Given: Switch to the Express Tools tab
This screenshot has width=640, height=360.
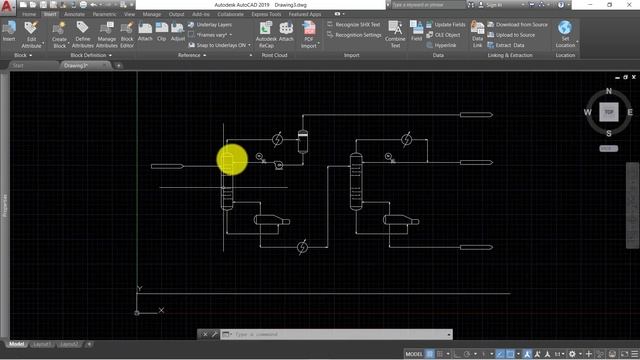Looking at the screenshot, I should click(266, 14).
